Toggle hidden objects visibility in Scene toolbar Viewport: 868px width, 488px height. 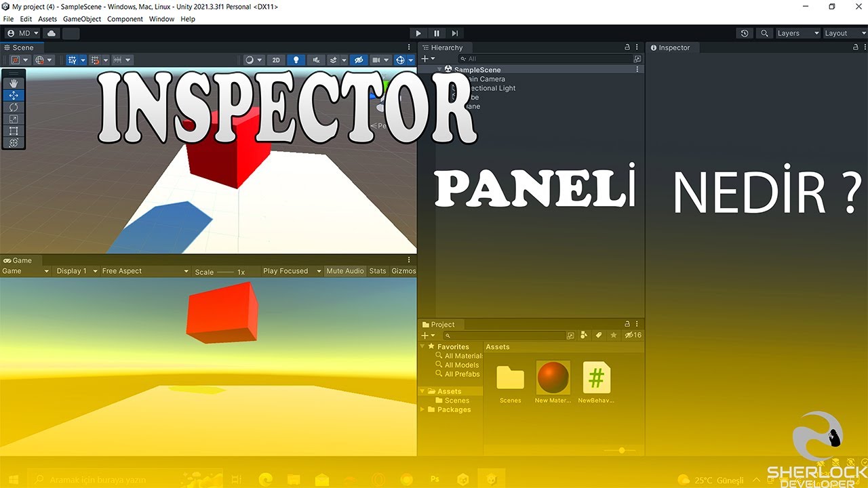click(x=359, y=60)
